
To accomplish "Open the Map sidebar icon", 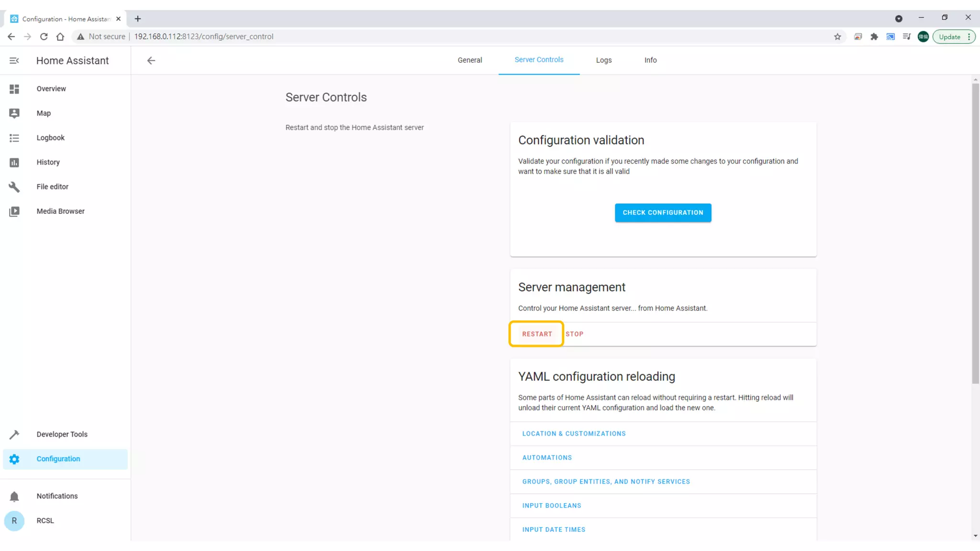I will (14, 113).
